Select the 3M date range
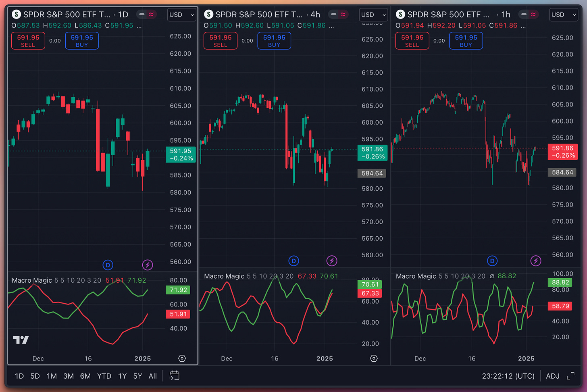Screen dimensions: 587x392 pyautogui.click(x=69, y=376)
